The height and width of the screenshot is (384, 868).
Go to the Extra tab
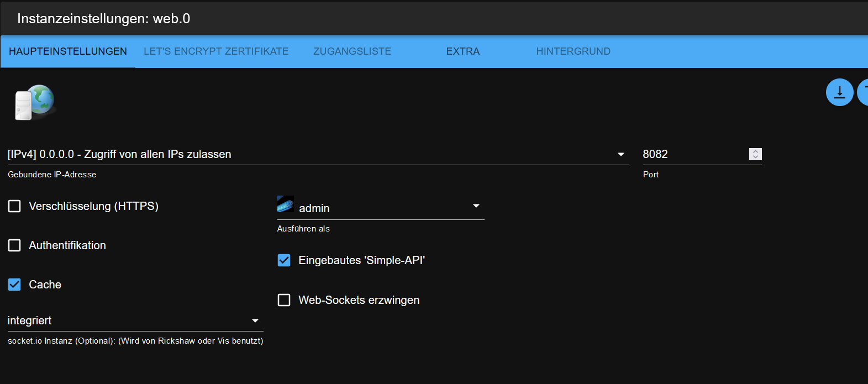tap(462, 51)
